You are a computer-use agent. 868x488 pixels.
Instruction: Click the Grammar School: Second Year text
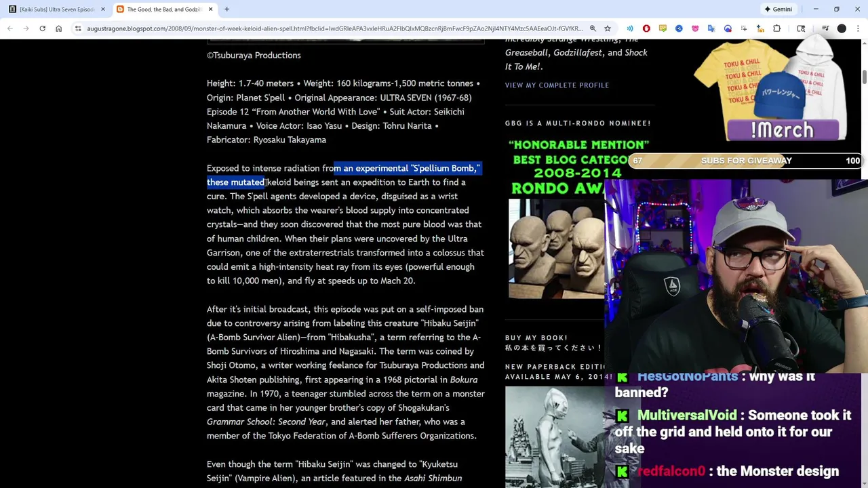point(267,422)
